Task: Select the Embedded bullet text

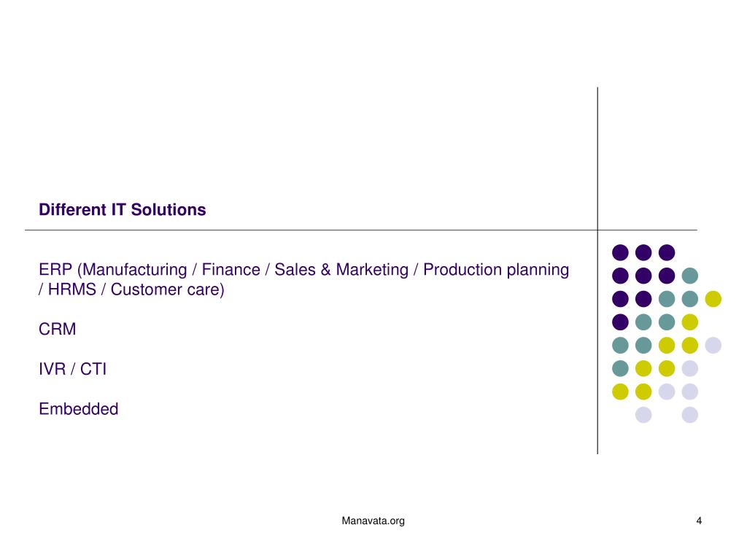Action: tap(79, 409)
